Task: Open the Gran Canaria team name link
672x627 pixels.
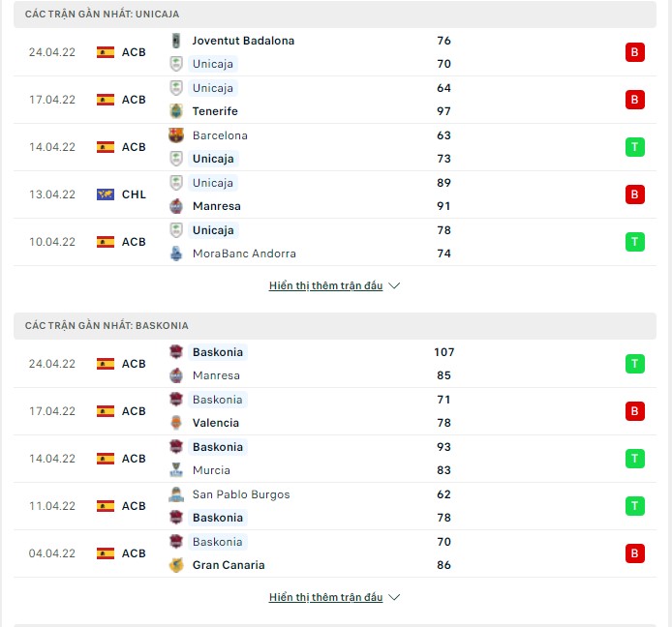Action: pos(229,565)
